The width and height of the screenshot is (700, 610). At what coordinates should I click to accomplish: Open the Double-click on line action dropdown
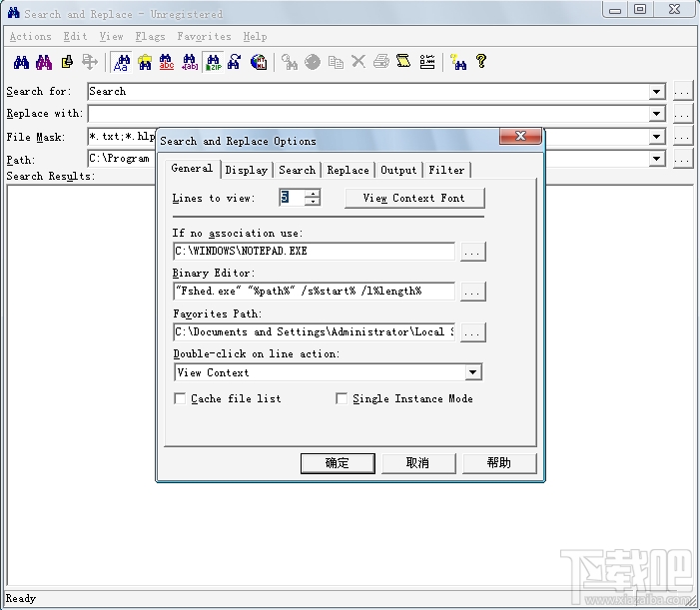click(472, 372)
